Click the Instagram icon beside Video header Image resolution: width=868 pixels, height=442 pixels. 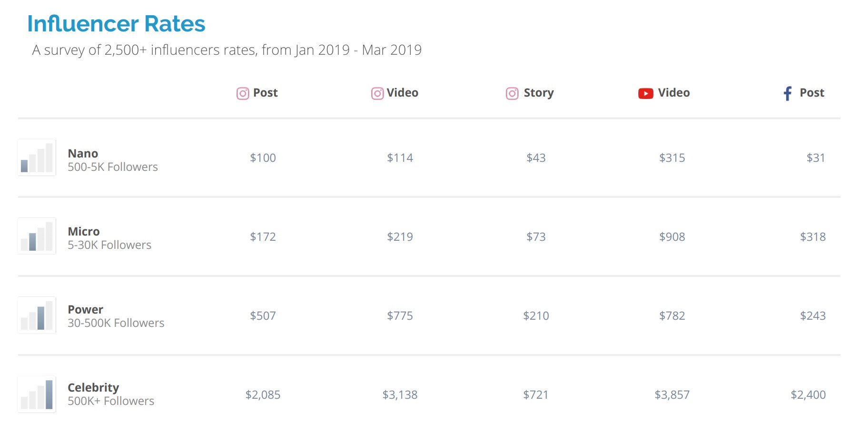[x=377, y=93]
